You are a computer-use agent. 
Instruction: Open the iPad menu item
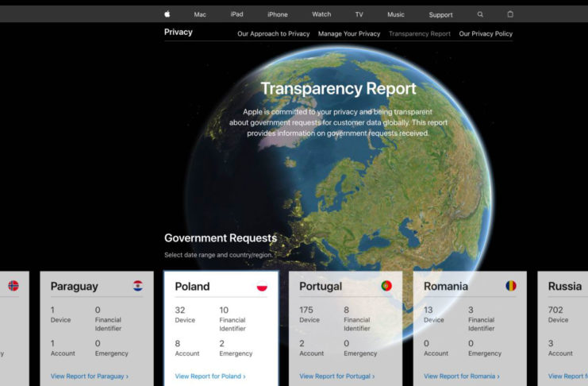tap(236, 14)
